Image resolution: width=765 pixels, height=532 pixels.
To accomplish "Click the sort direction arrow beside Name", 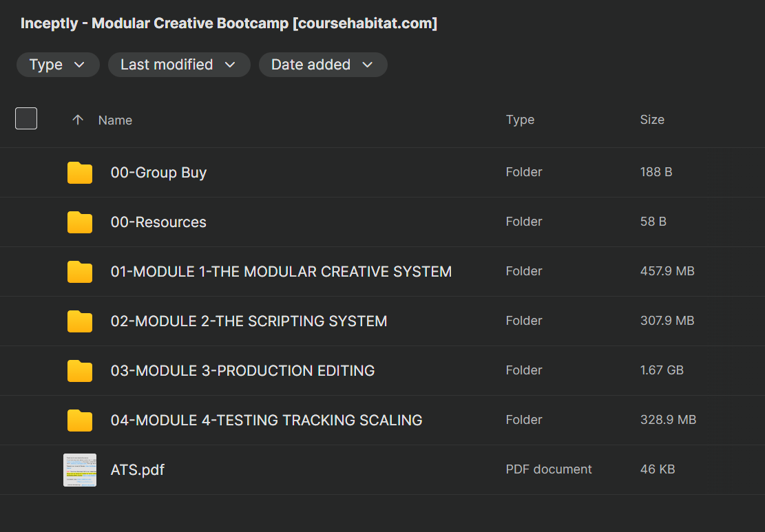I will pyautogui.click(x=78, y=120).
